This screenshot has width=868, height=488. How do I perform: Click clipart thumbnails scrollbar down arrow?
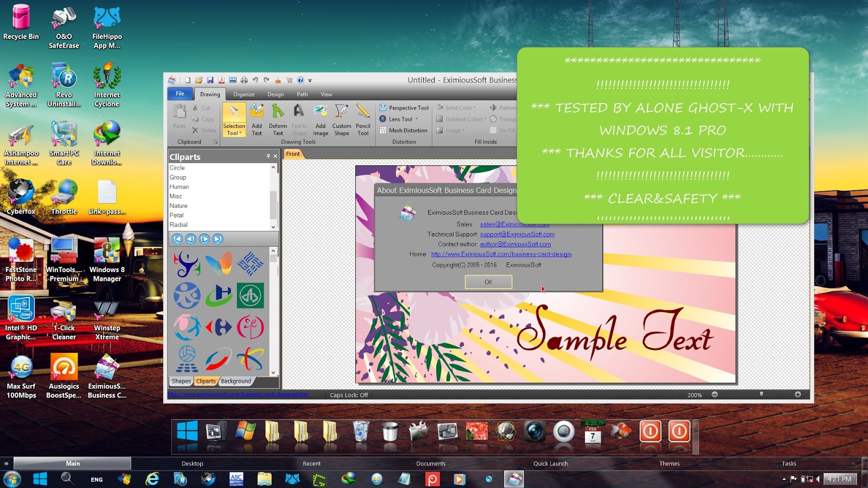(273, 373)
